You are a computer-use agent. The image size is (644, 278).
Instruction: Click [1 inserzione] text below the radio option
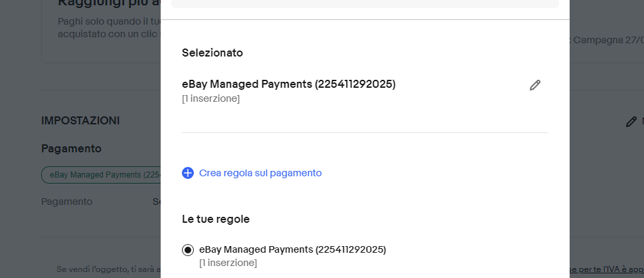228,263
